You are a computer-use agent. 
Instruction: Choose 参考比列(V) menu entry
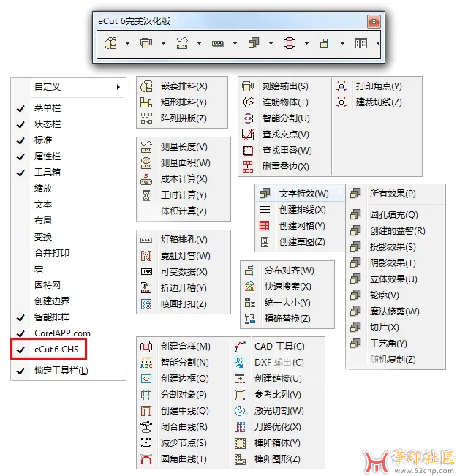277,395
